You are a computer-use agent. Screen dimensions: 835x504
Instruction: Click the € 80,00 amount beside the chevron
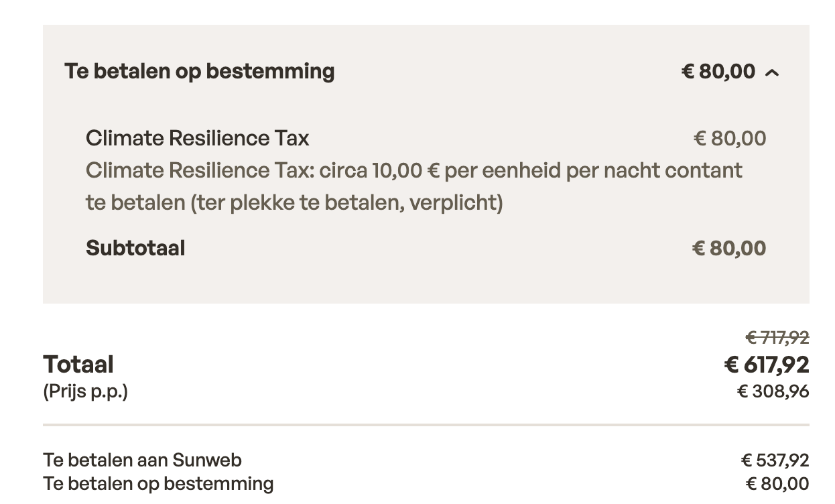click(718, 71)
